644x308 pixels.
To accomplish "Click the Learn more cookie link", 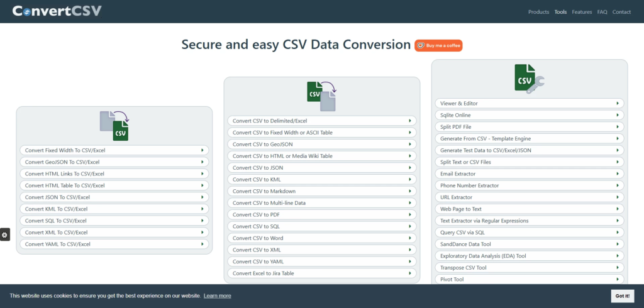I will [x=217, y=295].
